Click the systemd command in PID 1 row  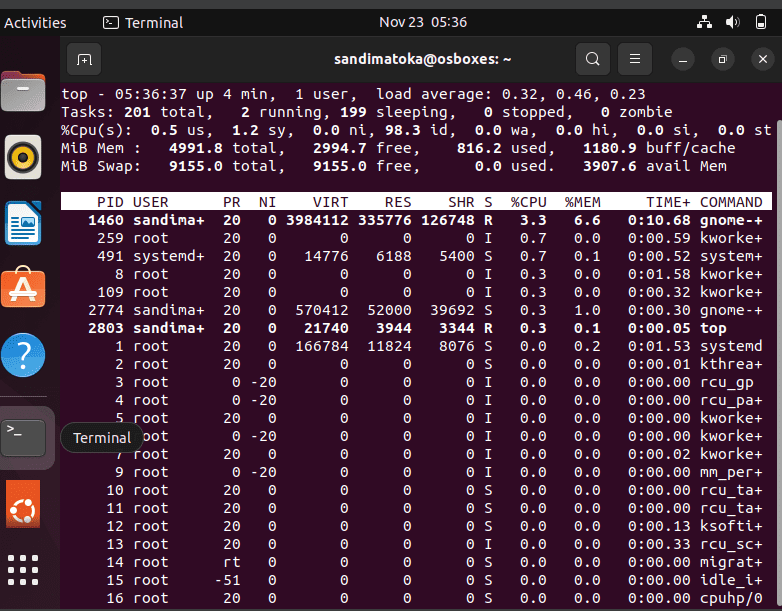pyautogui.click(x=731, y=346)
